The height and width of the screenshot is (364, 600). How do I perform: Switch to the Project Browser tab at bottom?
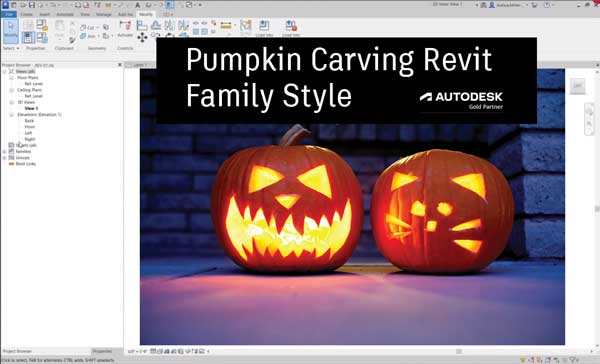(x=17, y=351)
